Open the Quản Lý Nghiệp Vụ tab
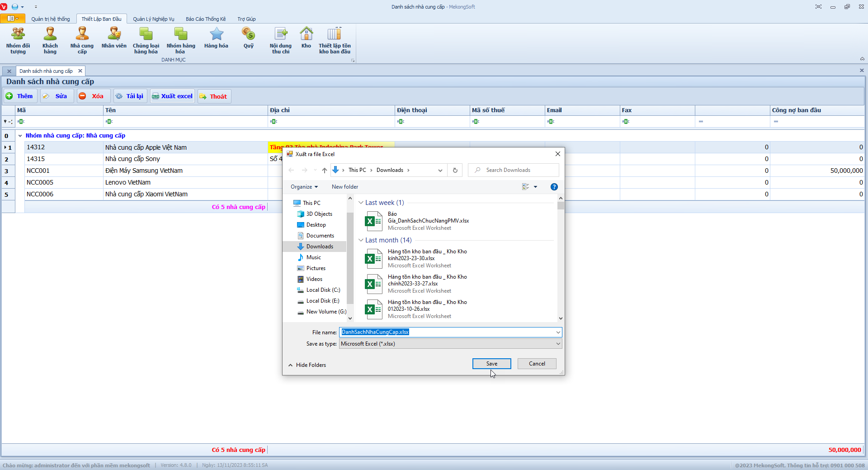 153,19
